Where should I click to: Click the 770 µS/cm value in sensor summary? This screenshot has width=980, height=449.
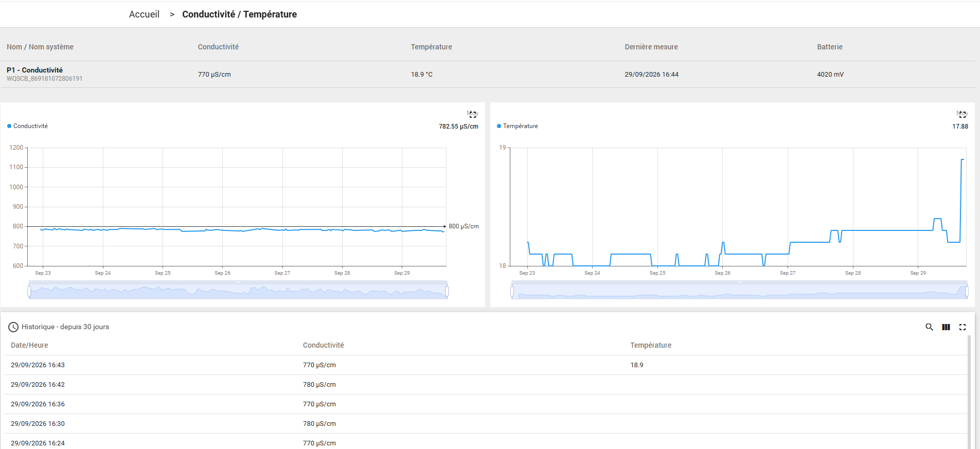click(x=215, y=75)
